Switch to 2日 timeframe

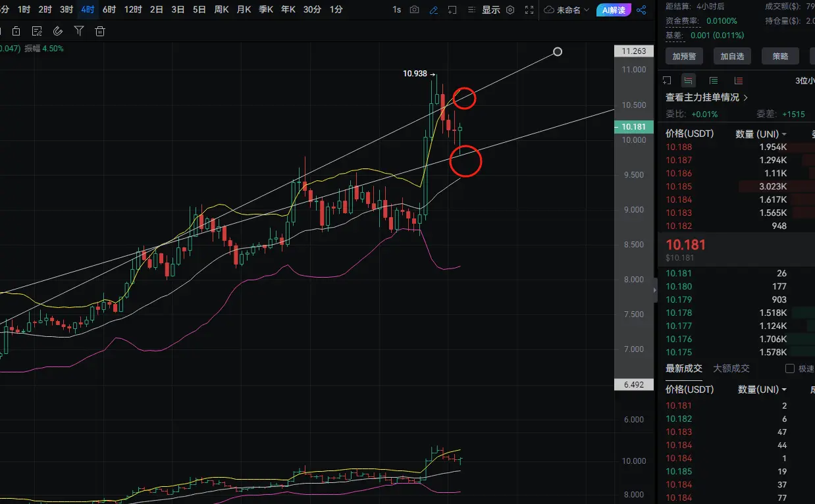157,9
